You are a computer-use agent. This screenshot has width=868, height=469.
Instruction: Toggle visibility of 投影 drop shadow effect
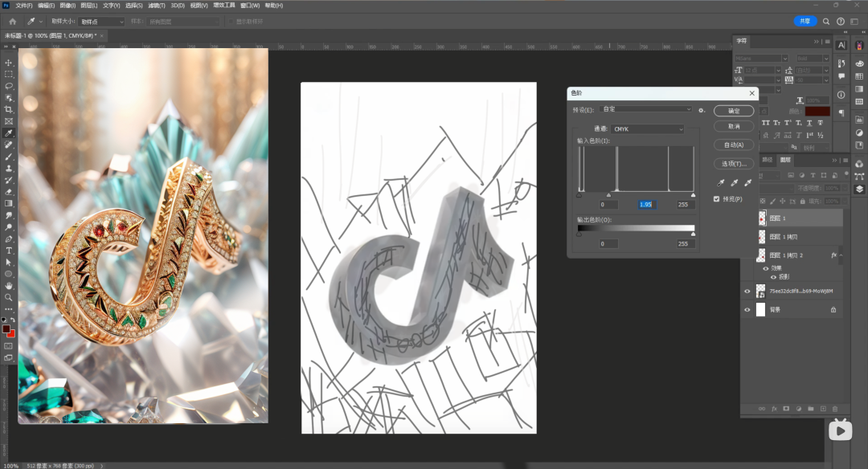pos(773,276)
